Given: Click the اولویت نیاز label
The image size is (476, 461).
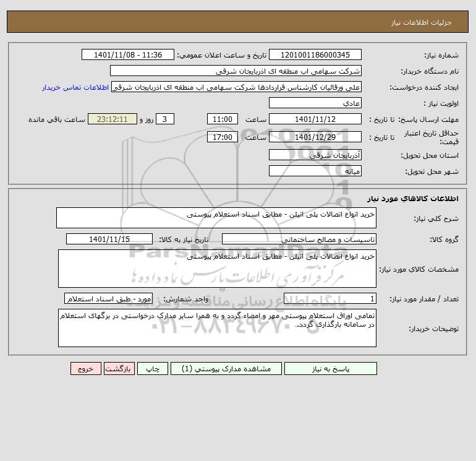Looking at the screenshot, I should 441,103.
